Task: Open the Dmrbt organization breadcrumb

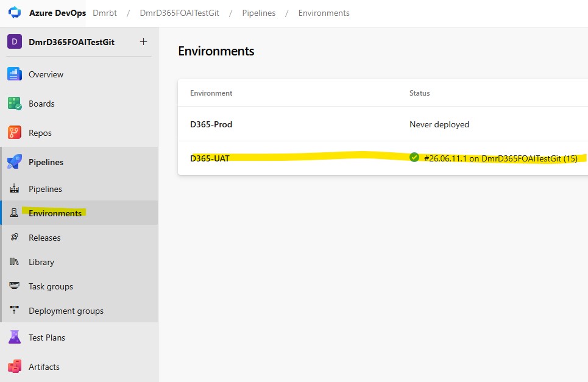Action: click(105, 13)
